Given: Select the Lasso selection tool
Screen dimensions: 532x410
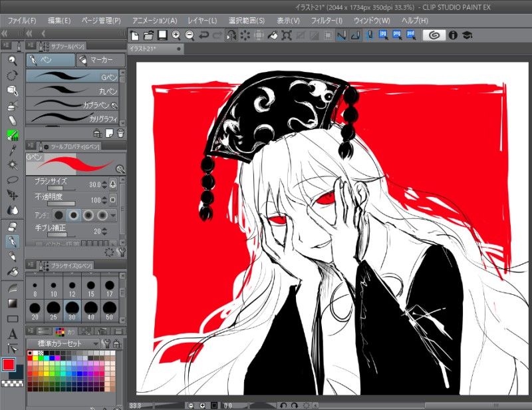Looking at the screenshot, I should [x=13, y=180].
